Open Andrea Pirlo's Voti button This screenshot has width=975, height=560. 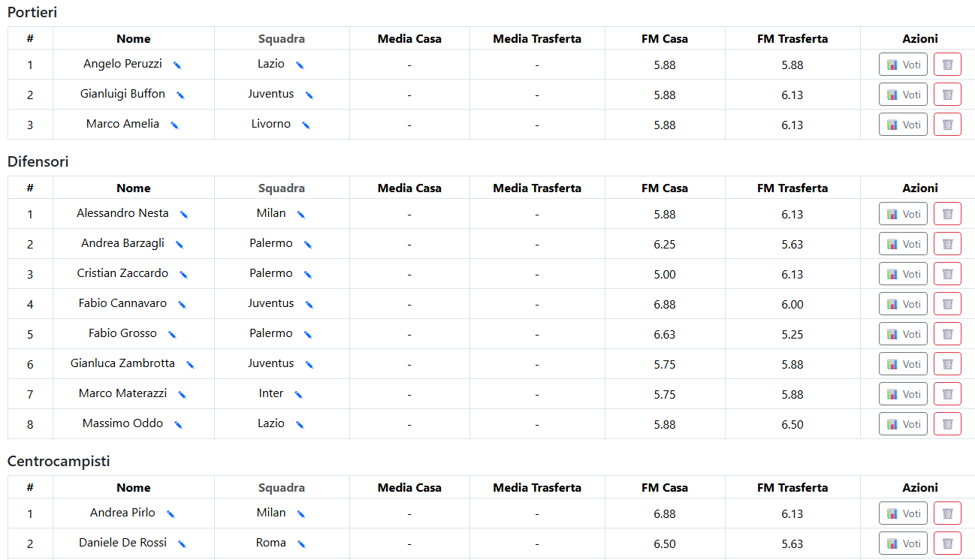(x=903, y=513)
